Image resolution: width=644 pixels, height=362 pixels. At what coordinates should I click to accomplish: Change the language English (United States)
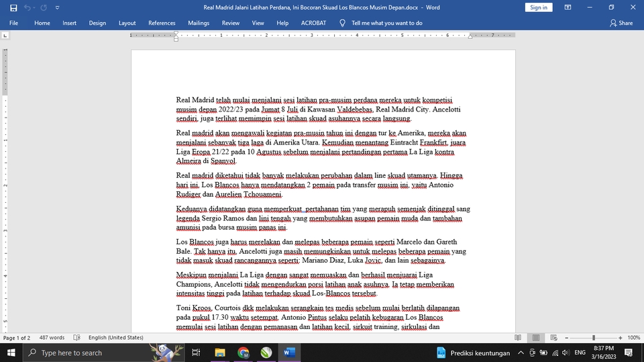coord(116,338)
